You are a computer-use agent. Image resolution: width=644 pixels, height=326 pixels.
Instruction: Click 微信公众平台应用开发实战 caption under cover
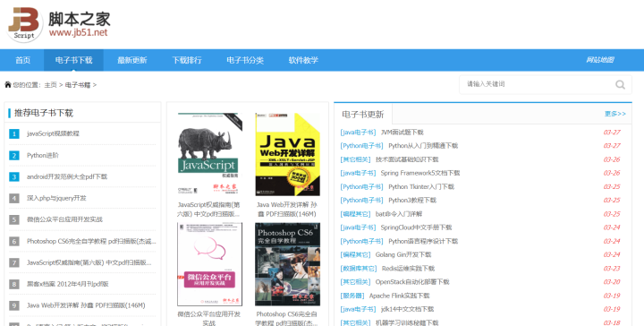tap(208, 319)
